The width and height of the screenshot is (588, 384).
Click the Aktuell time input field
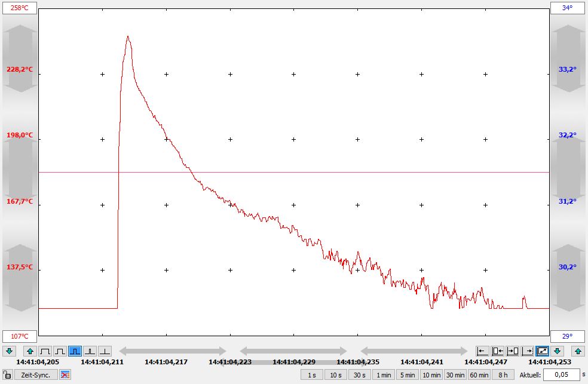click(x=561, y=375)
